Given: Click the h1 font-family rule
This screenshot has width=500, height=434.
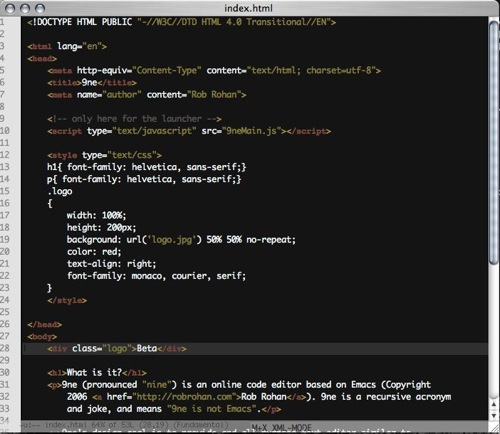Looking at the screenshot, I should pyautogui.click(x=147, y=167).
